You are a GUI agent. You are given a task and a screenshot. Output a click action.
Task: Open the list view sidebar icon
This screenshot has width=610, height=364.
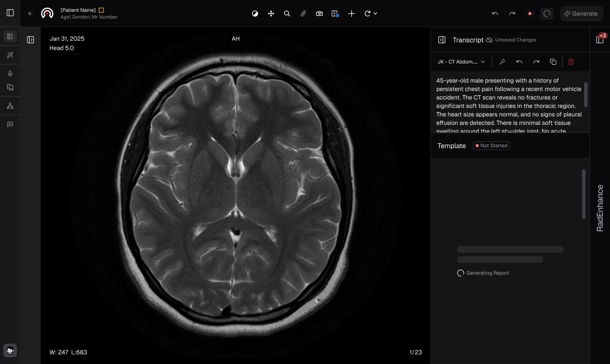coord(10,36)
